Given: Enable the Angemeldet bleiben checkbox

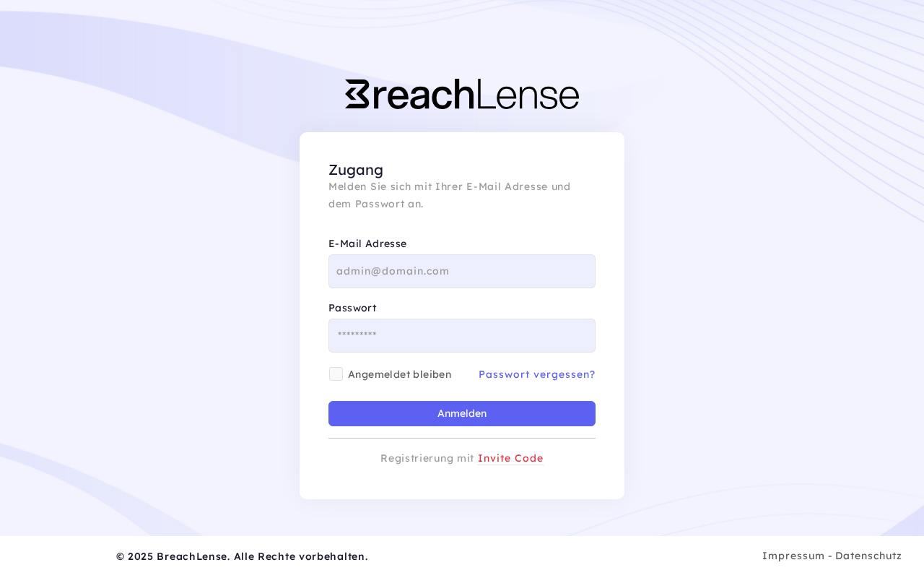Looking at the screenshot, I should coord(336,374).
